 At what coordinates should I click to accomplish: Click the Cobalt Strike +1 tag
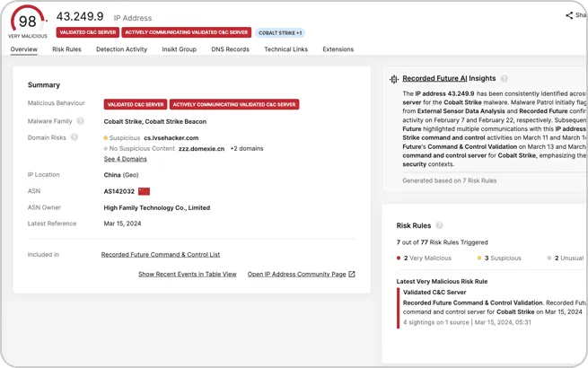click(x=280, y=32)
